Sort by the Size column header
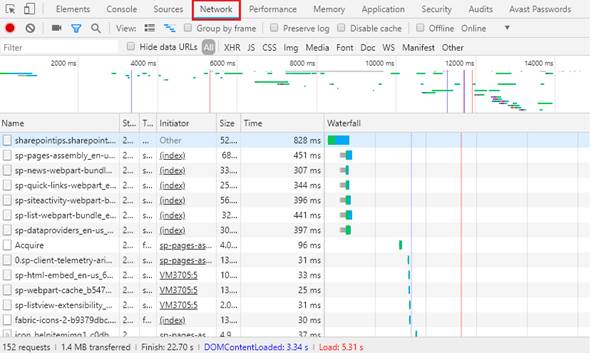Image resolution: width=601 pixels, height=363 pixels. point(228,123)
